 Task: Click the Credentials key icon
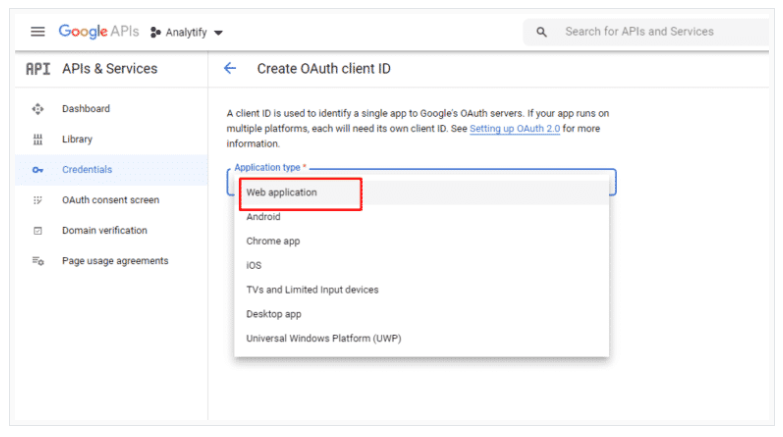(38, 170)
